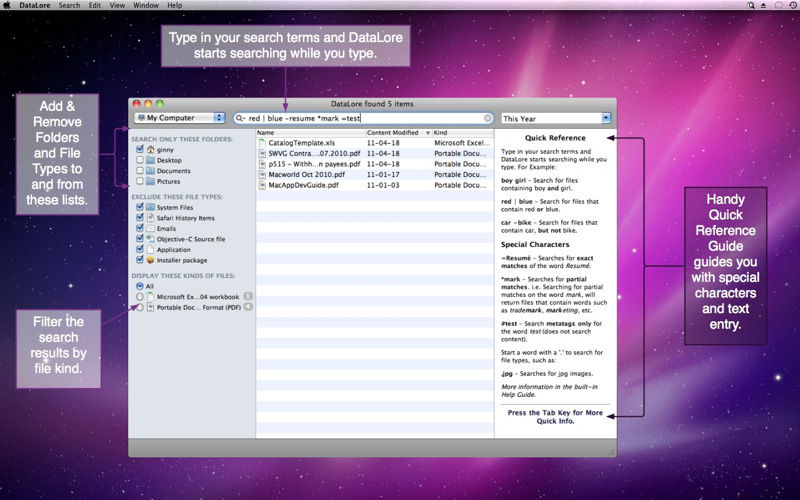
Task: Click the Desktop folder icon
Action: 151,160
